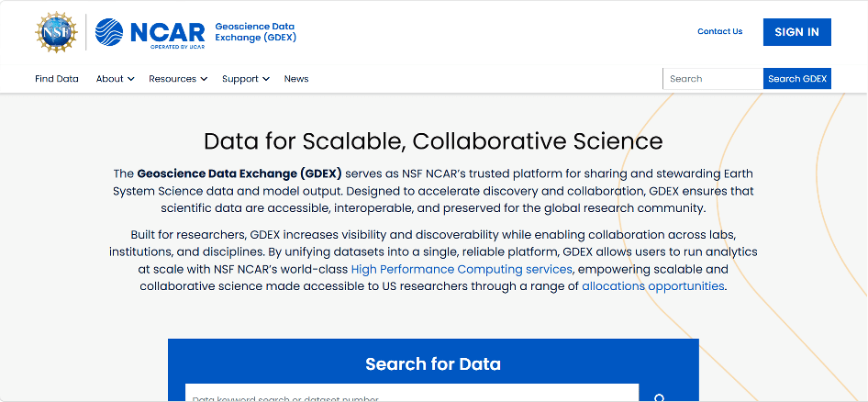Focus the top Search text field
This screenshot has height=402, width=868.
click(x=713, y=79)
